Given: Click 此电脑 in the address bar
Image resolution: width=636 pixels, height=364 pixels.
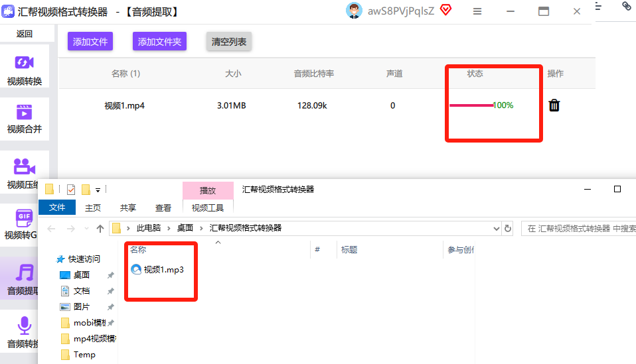Looking at the screenshot, I should pos(149,228).
